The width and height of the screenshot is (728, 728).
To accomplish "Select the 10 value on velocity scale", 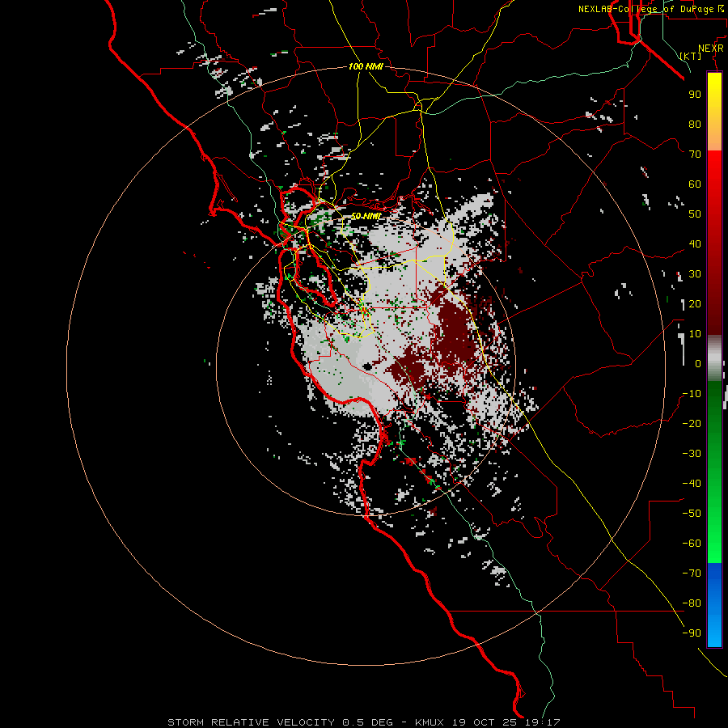I will [x=695, y=334].
